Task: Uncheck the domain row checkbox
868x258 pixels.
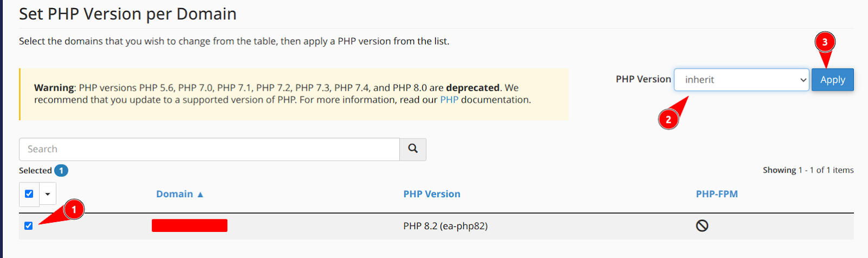Action: (29, 226)
